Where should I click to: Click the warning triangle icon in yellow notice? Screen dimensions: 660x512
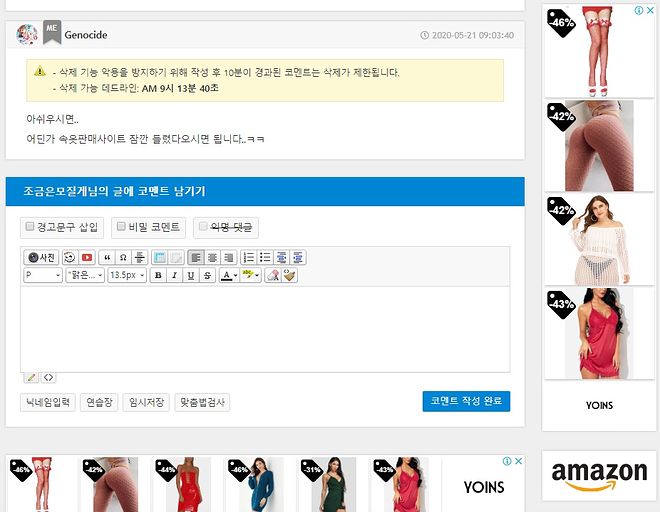40,71
